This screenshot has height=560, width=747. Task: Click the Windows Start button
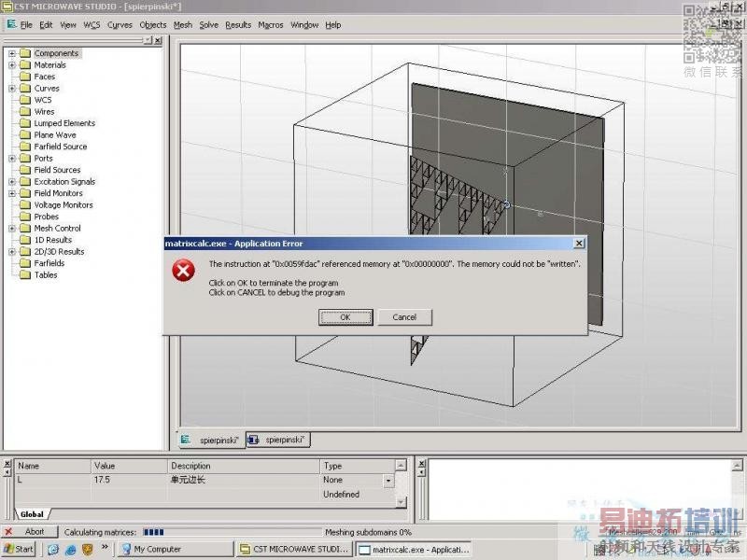click(19, 549)
